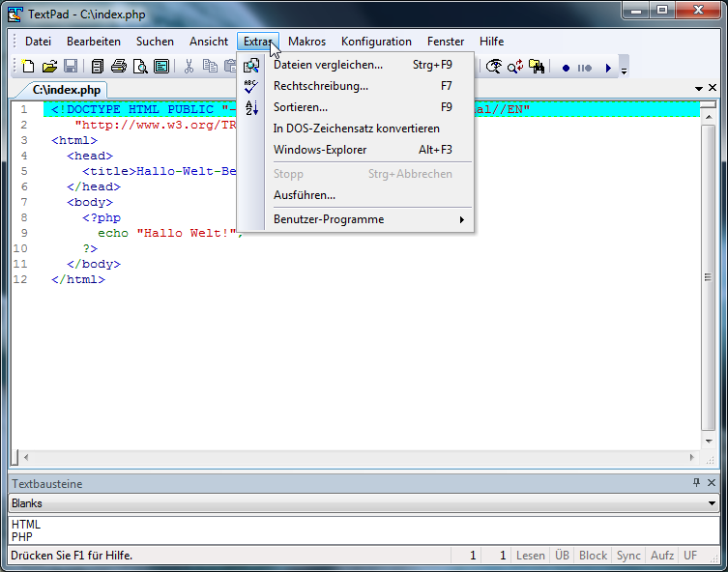728x572 pixels.
Task: Click the Copy toolbar icon
Action: click(210, 67)
